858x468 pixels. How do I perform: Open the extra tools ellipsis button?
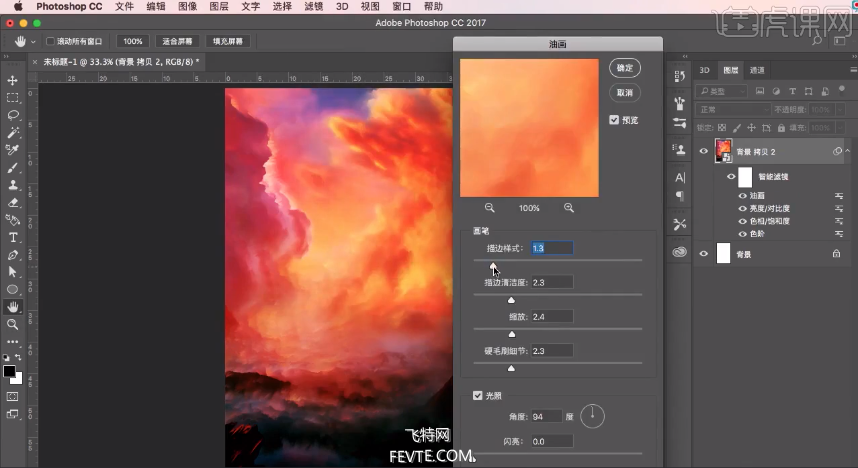[13, 342]
